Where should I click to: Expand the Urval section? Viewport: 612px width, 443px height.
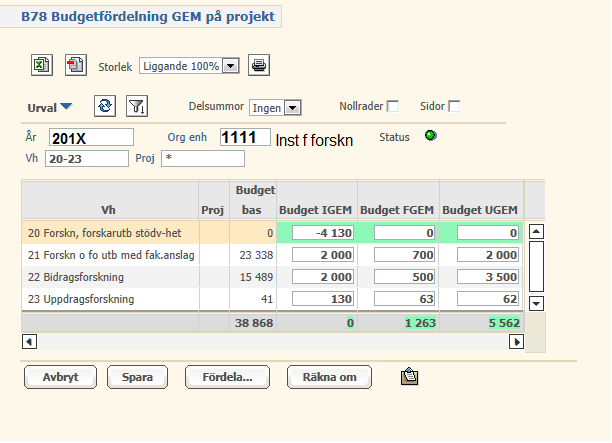[50, 108]
